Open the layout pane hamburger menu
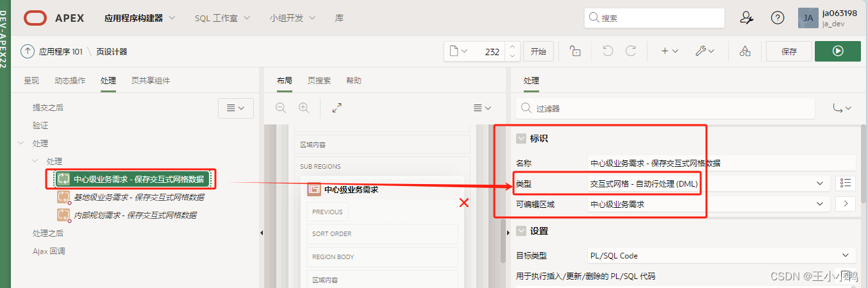This screenshot has height=288, width=868. (482, 108)
